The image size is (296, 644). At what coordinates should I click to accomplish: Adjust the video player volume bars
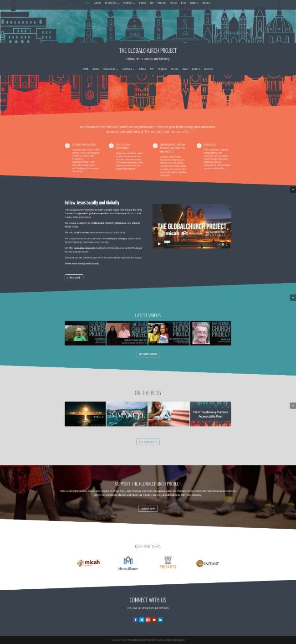pyautogui.click(x=218, y=244)
